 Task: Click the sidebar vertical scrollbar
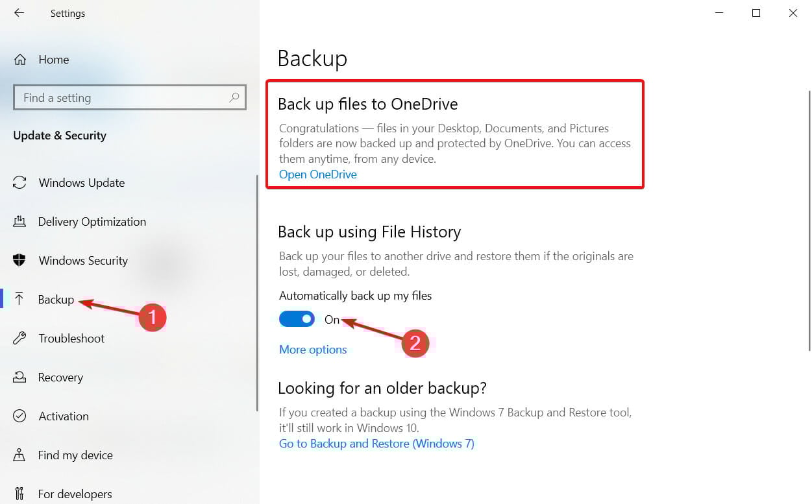pos(258,293)
